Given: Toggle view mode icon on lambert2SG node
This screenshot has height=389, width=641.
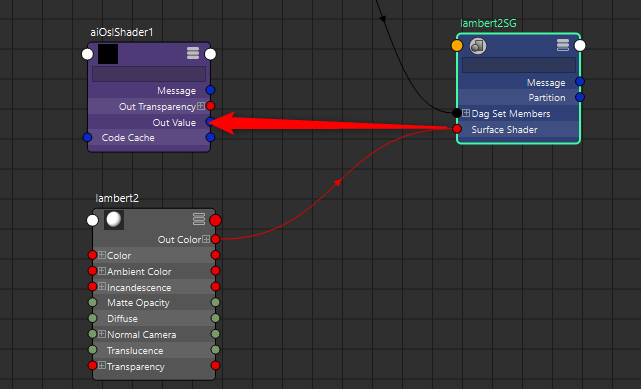Looking at the screenshot, I should 563,45.
